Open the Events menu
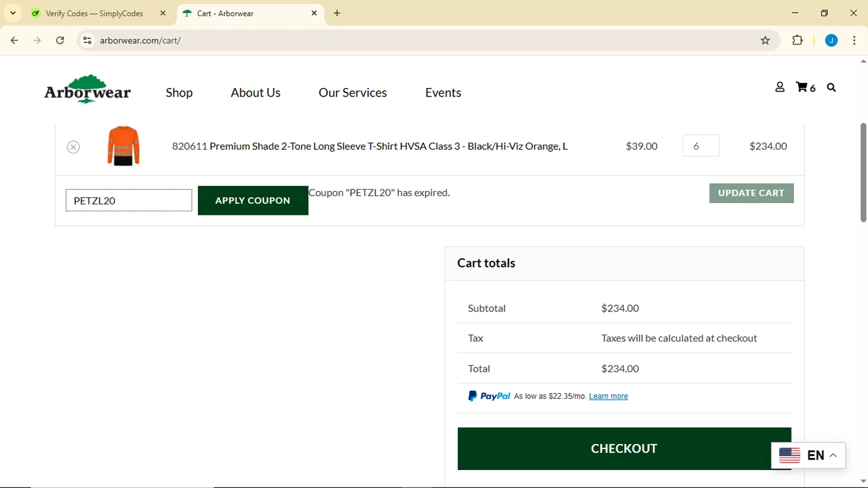Image resolution: width=868 pixels, height=488 pixels. coord(443,93)
